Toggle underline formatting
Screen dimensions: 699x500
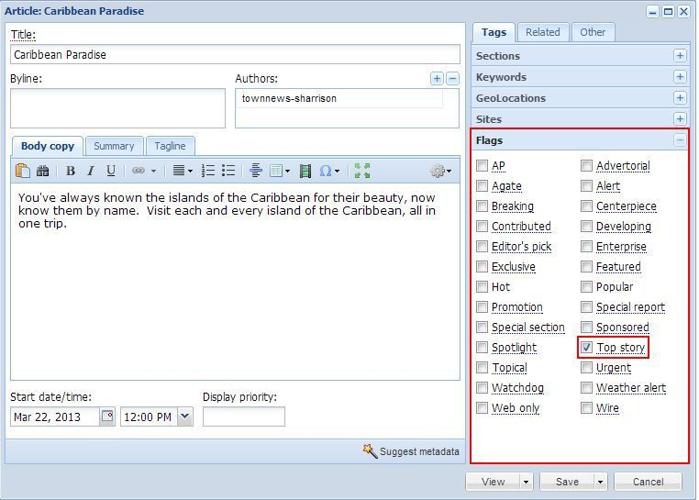(x=111, y=171)
